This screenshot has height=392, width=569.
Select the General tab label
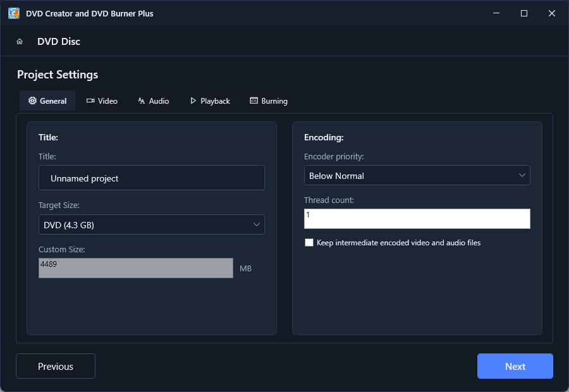pos(53,101)
